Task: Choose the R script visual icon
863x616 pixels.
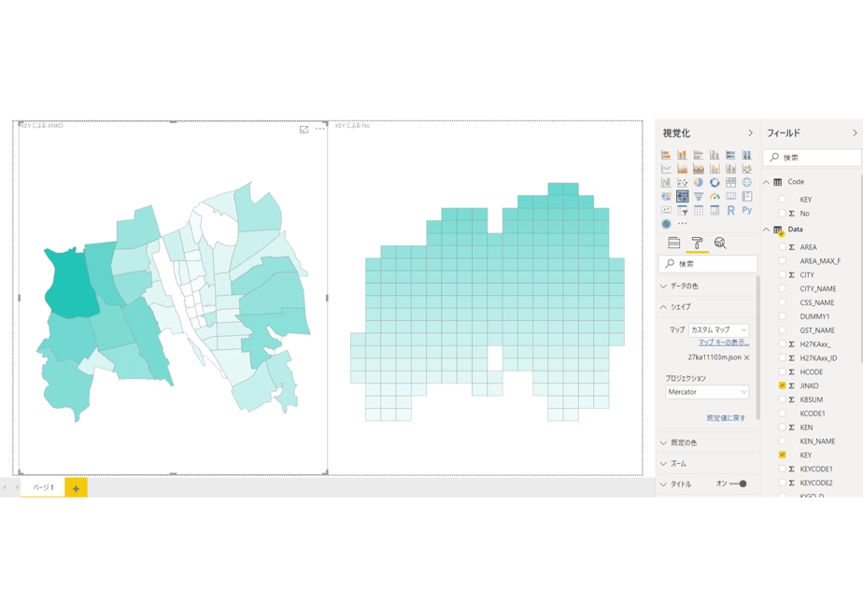Action: tap(730, 210)
